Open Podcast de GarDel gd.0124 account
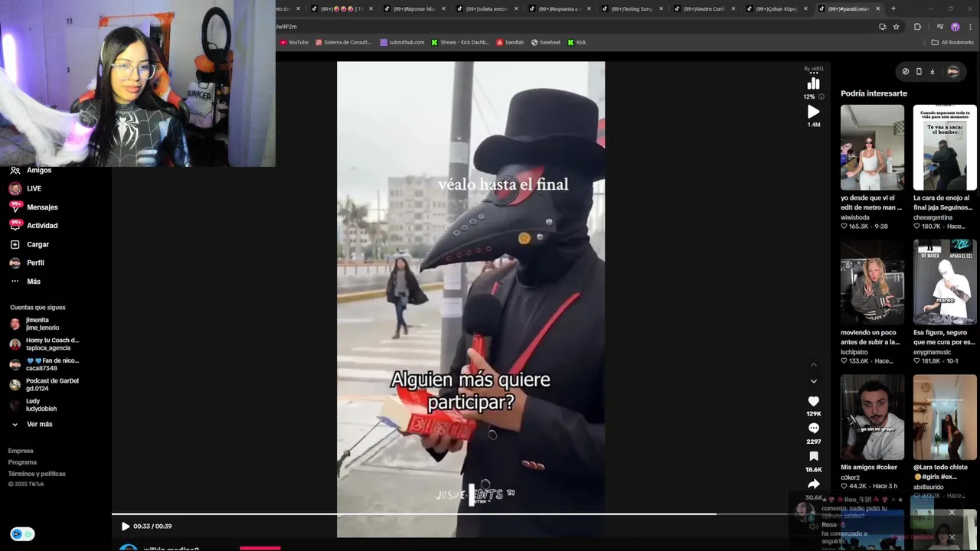This screenshot has height=551, width=980. pos(44,384)
